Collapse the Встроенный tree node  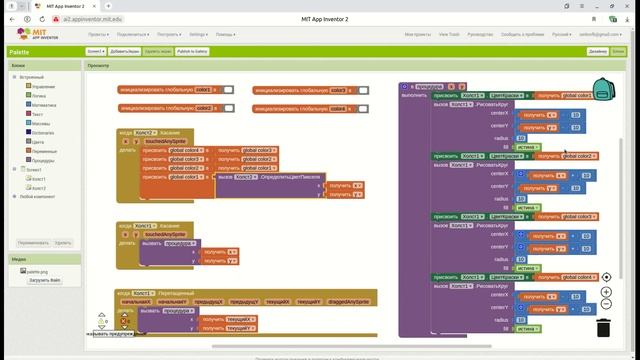pyautogui.click(x=15, y=77)
